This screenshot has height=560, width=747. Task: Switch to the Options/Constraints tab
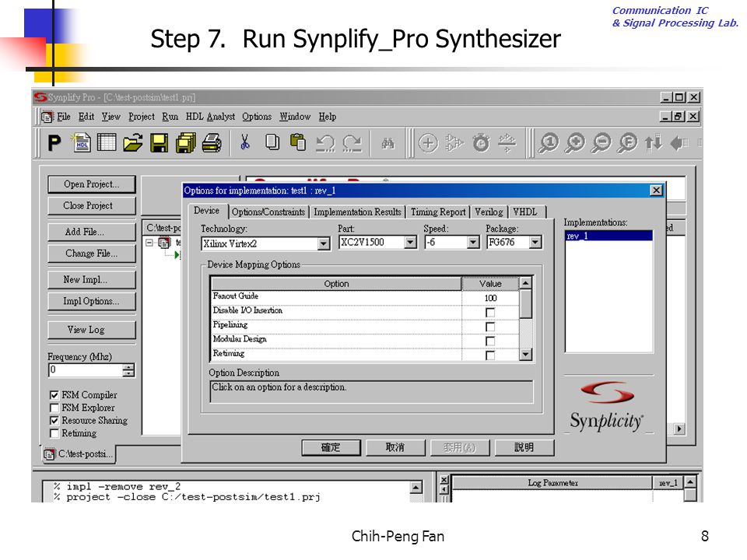[268, 212]
